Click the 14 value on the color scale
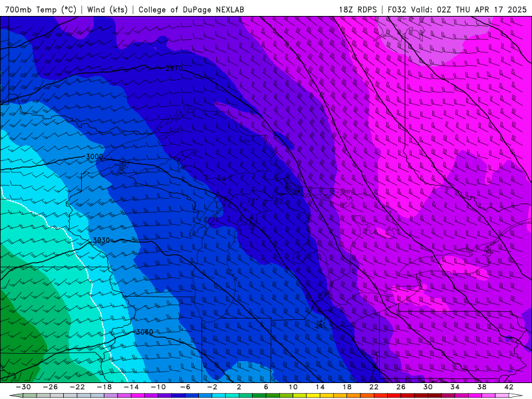 [320, 387]
